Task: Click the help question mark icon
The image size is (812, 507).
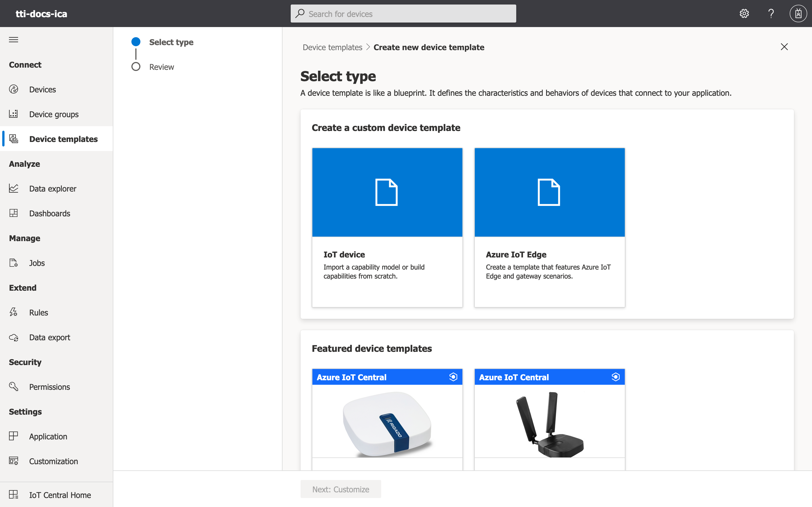Action: point(771,14)
